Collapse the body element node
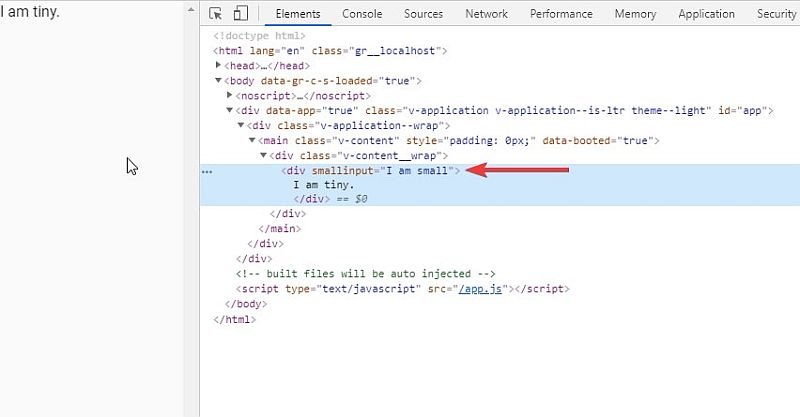 pos(218,80)
